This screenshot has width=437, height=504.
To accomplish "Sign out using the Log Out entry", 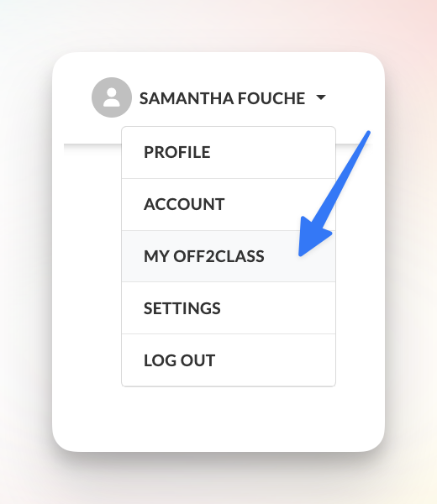I will coord(229,360).
